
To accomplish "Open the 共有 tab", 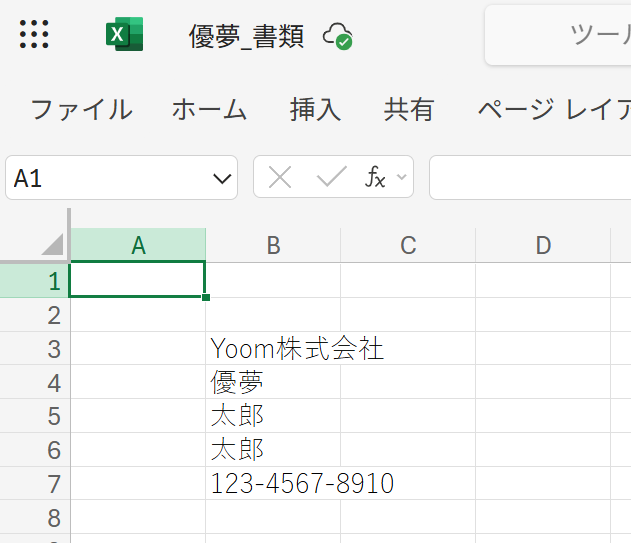I will [x=409, y=109].
